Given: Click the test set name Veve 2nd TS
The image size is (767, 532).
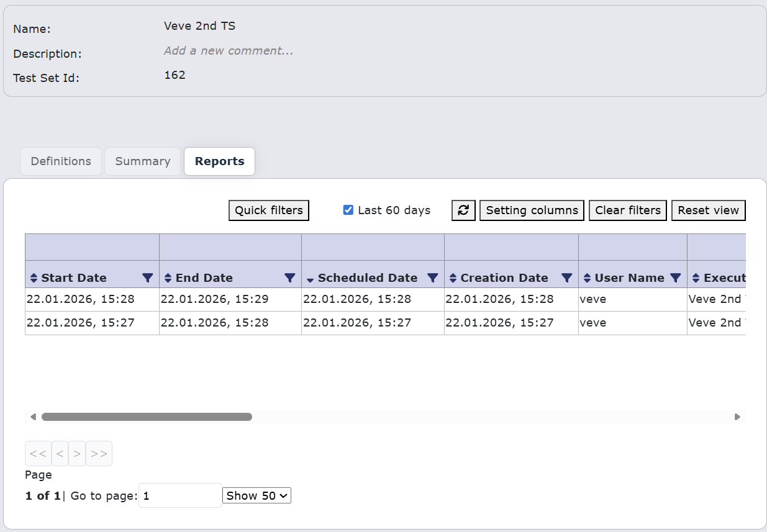Looking at the screenshot, I should [199, 26].
